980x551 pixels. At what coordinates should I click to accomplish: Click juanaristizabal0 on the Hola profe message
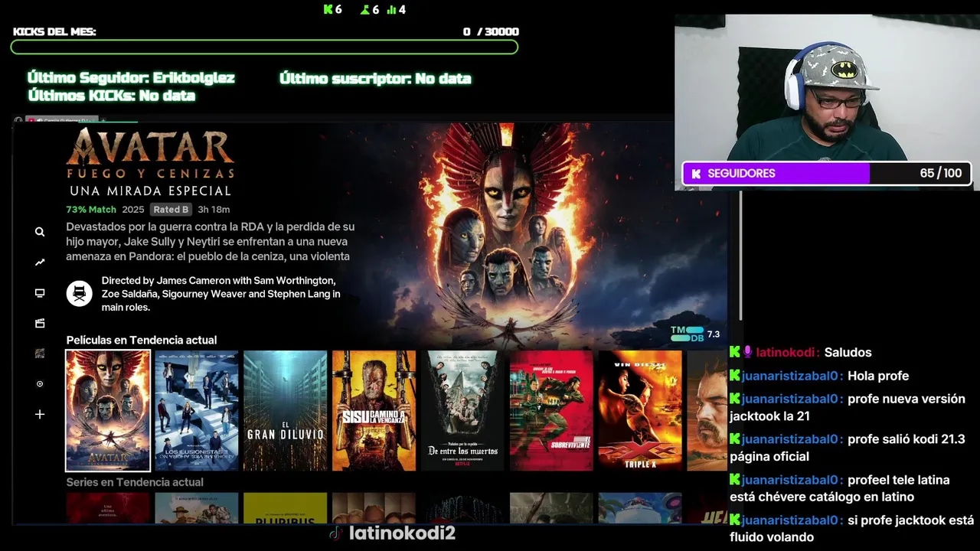[x=792, y=376]
